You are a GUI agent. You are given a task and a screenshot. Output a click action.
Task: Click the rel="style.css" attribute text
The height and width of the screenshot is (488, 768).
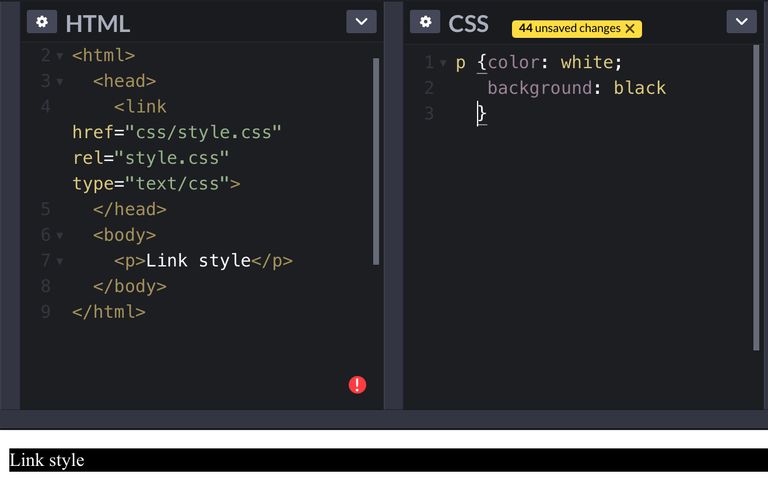[151, 158]
